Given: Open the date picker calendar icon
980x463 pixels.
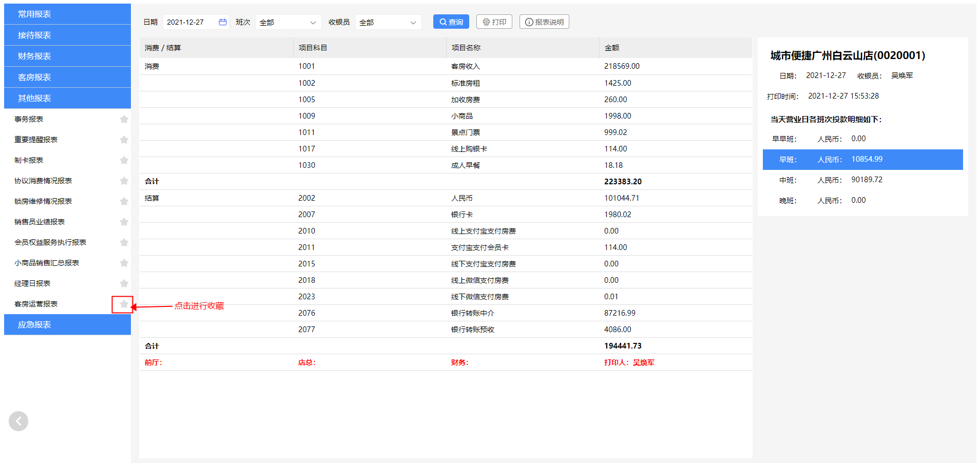Looking at the screenshot, I should (x=223, y=22).
